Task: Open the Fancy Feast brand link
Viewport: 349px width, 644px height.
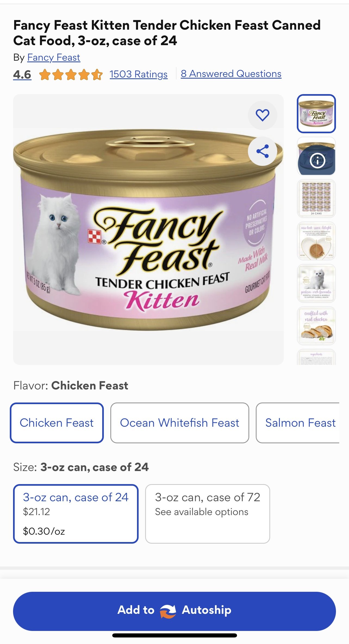Action: [x=54, y=57]
